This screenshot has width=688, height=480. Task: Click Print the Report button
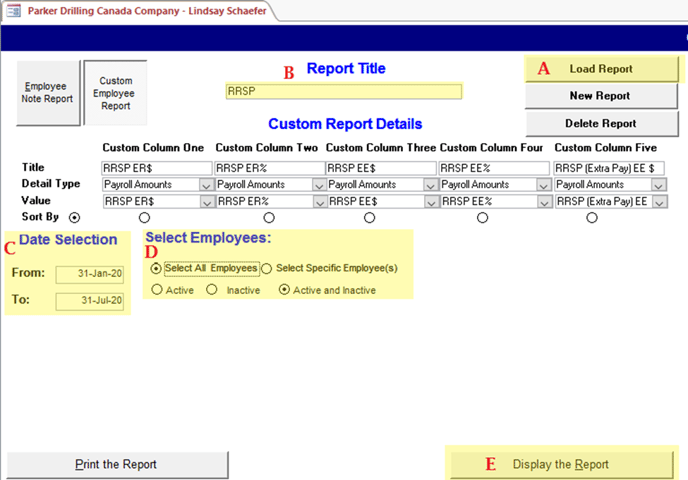tap(116, 465)
